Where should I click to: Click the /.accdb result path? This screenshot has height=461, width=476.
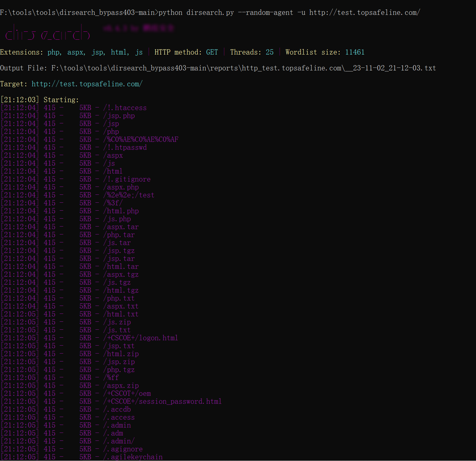(117, 409)
